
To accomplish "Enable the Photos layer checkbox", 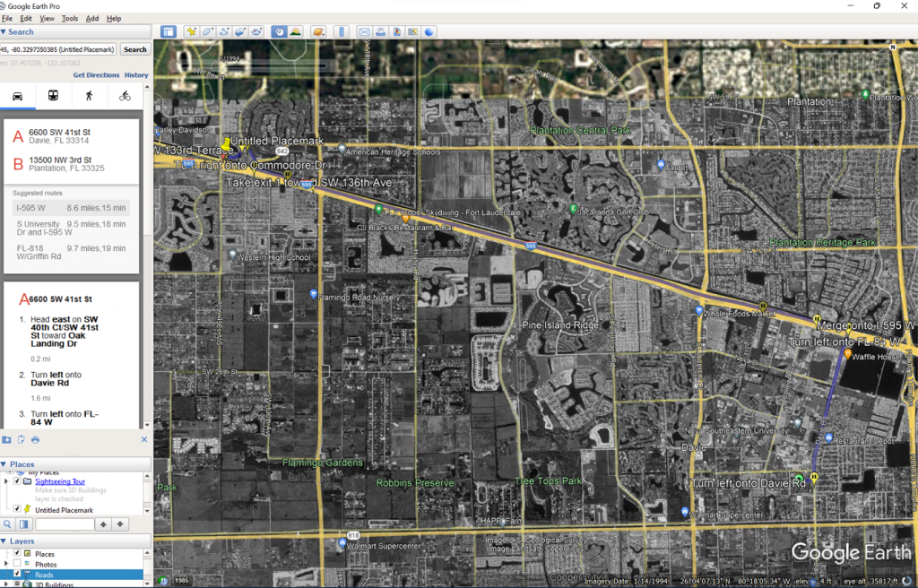I will pyautogui.click(x=17, y=564).
